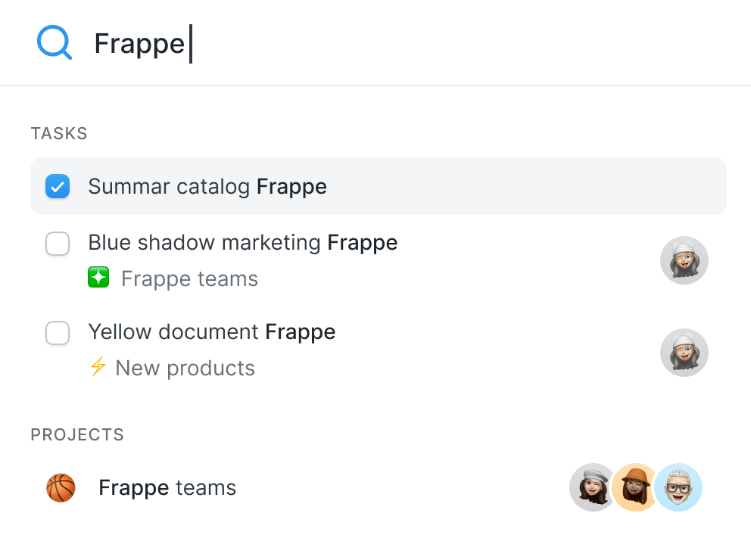Click the green sparkle Frappe teams icon
This screenshot has height=560, width=751.
coord(98,278)
